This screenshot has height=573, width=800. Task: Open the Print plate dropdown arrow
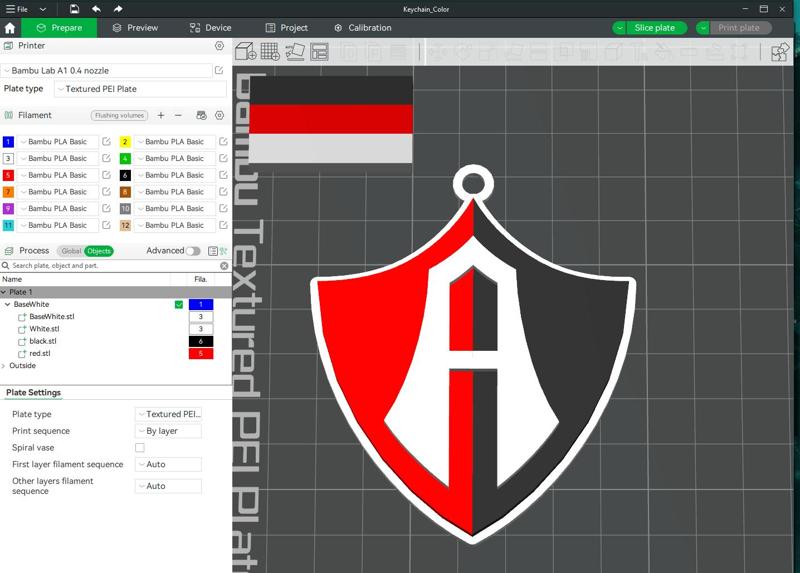[x=703, y=28]
